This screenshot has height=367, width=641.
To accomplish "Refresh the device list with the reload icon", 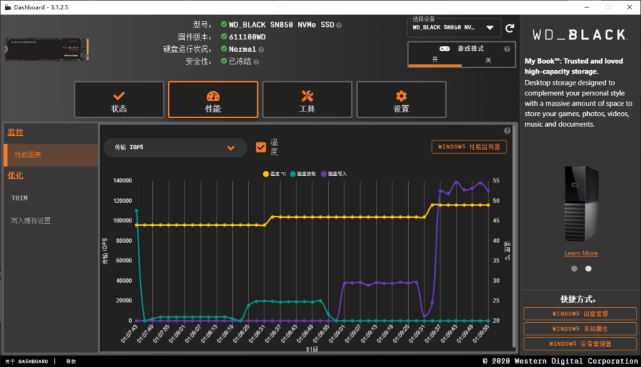I will tap(509, 28).
